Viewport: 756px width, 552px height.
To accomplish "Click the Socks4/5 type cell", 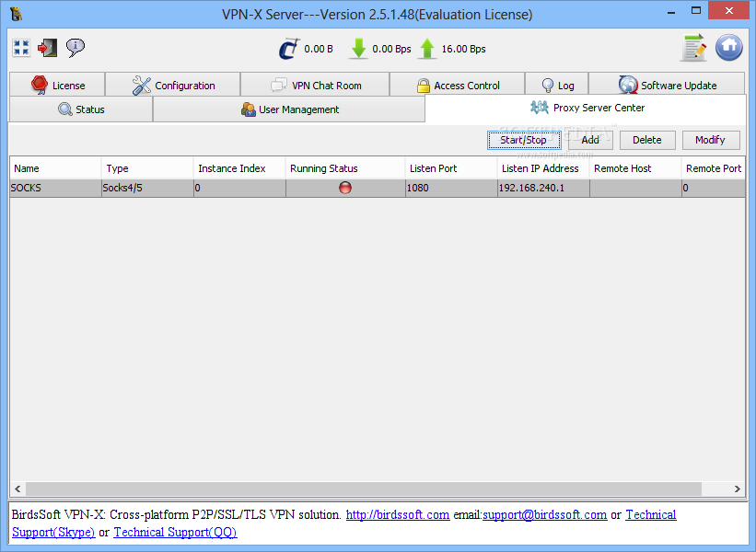I will pyautogui.click(x=147, y=188).
